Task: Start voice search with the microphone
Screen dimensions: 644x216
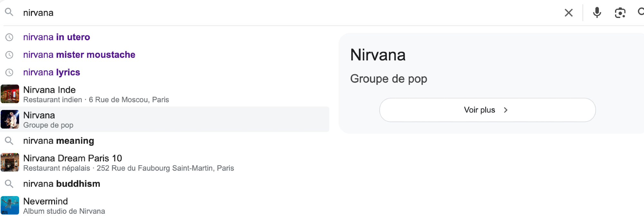Action: coord(597,13)
